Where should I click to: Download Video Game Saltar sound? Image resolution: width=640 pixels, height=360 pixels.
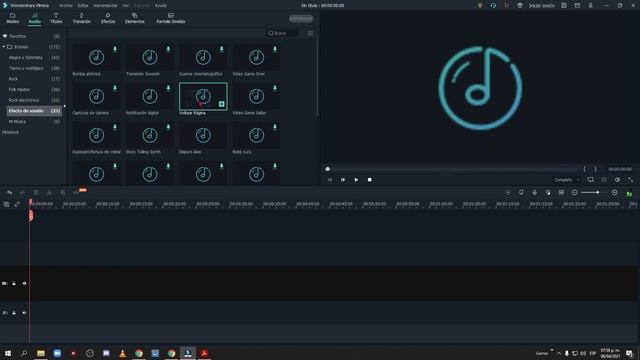click(x=275, y=88)
